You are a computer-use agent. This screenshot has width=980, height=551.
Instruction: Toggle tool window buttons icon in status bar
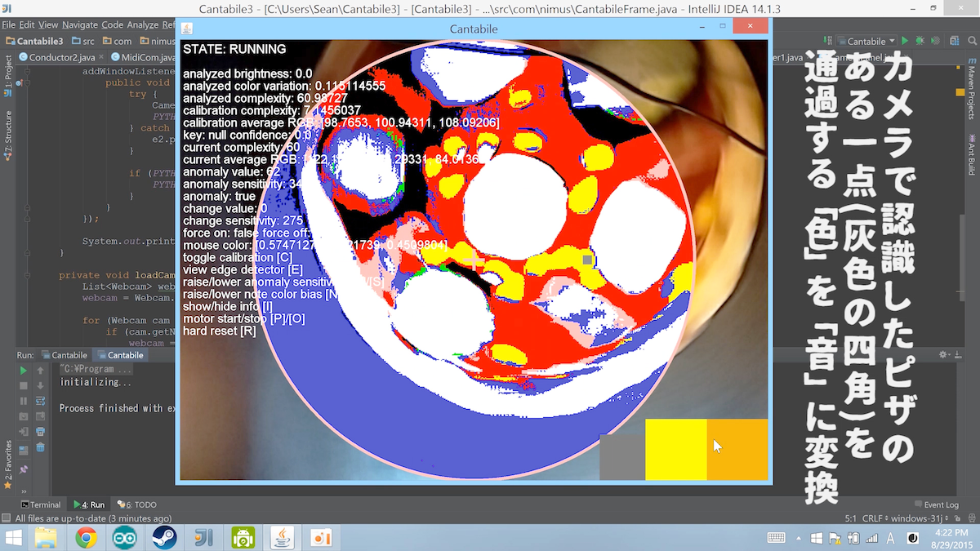pos(7,518)
